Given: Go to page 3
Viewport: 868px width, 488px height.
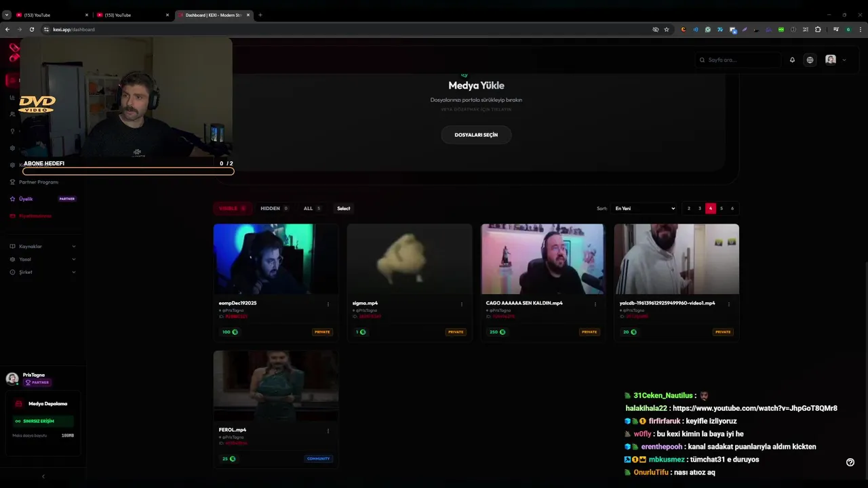Looking at the screenshot, I should click(700, 208).
